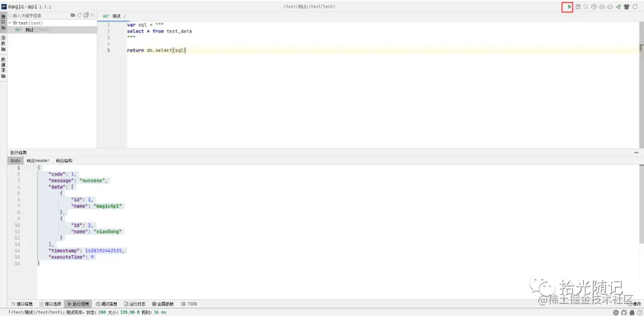Screen dimensions: 644x316
Task: Click the 状态: 200 status text
Action: pos(96,312)
